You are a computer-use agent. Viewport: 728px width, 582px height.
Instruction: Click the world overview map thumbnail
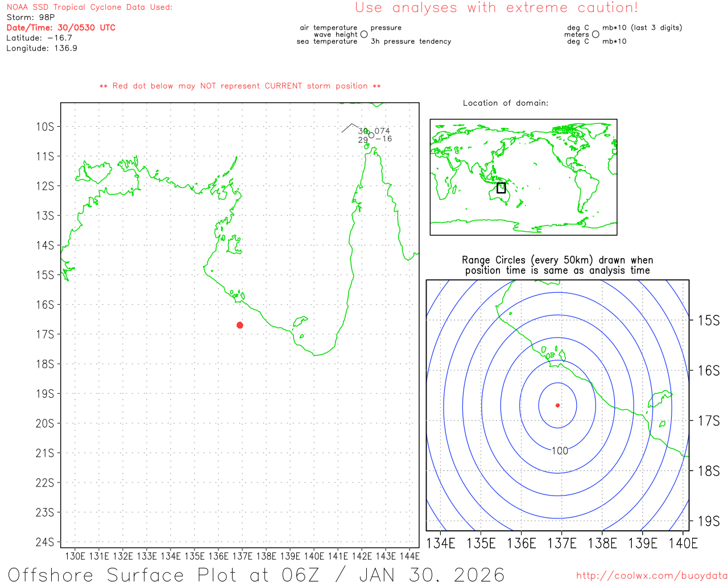tap(523, 177)
